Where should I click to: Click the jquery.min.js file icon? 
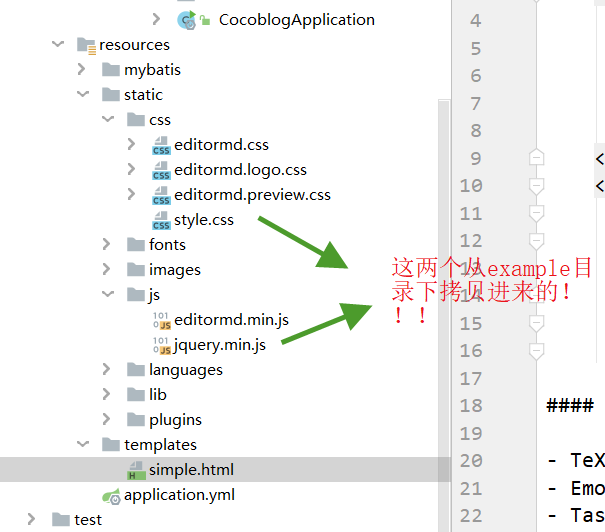click(162, 345)
